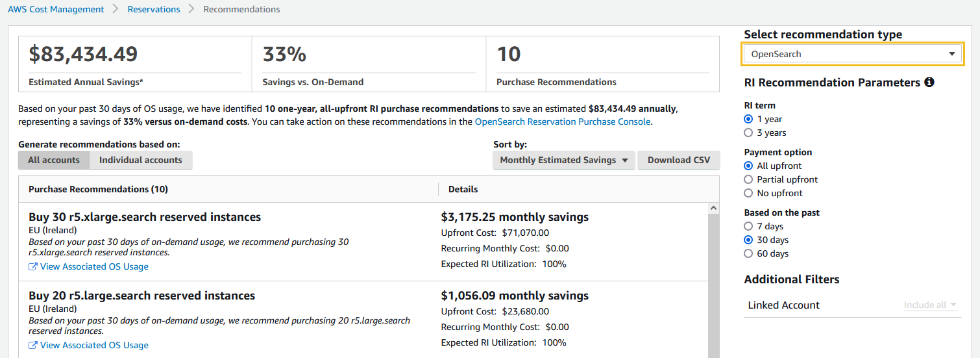Click the Details column header
Image resolution: width=980 pixels, height=358 pixels.
(x=463, y=189)
